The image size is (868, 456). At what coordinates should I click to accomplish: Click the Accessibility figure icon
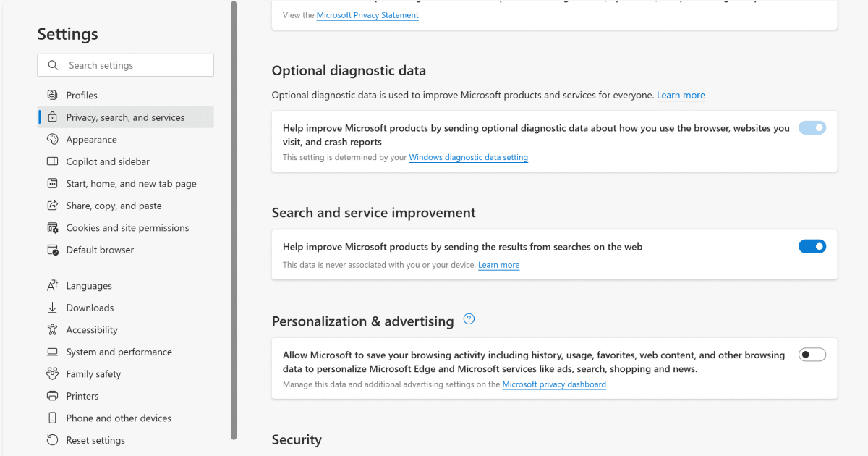coord(52,330)
